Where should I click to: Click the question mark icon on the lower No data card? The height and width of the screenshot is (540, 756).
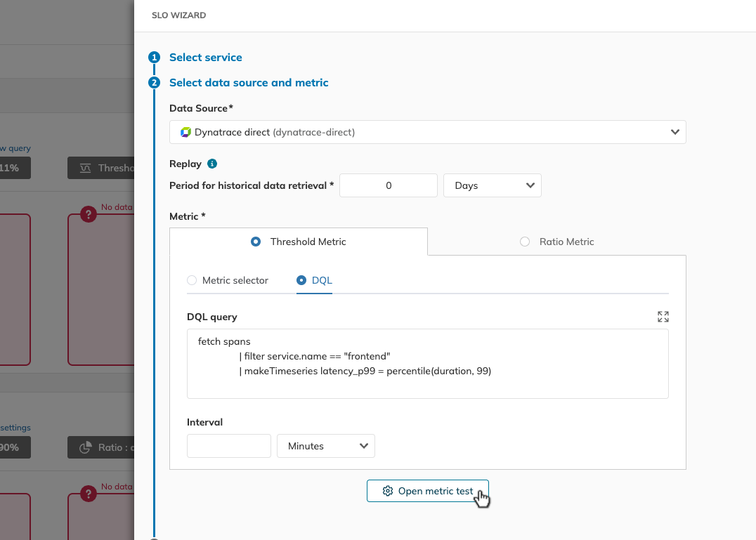89,494
